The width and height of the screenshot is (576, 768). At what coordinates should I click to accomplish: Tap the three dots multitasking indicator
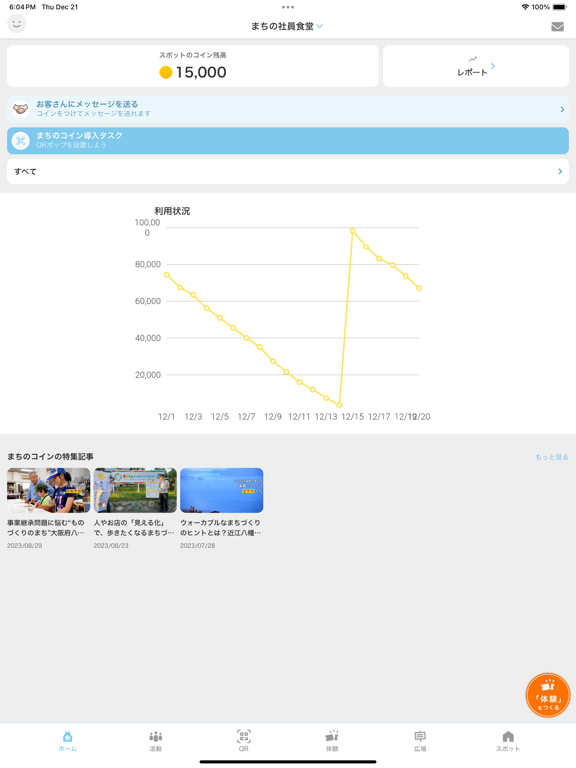click(x=288, y=7)
